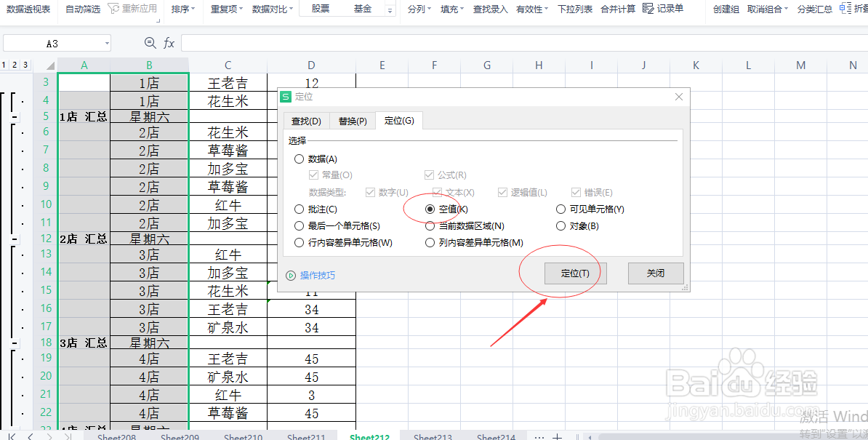Switch to the Sheet209 tab
Screen dimensions: 868x440
coord(180,436)
